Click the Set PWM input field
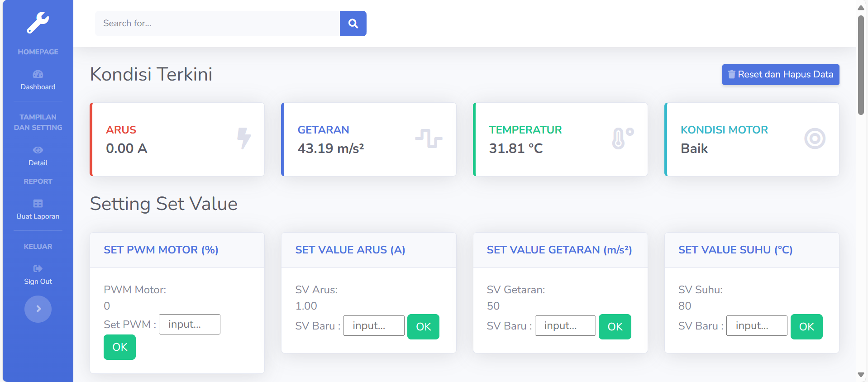868x382 pixels. pos(190,325)
